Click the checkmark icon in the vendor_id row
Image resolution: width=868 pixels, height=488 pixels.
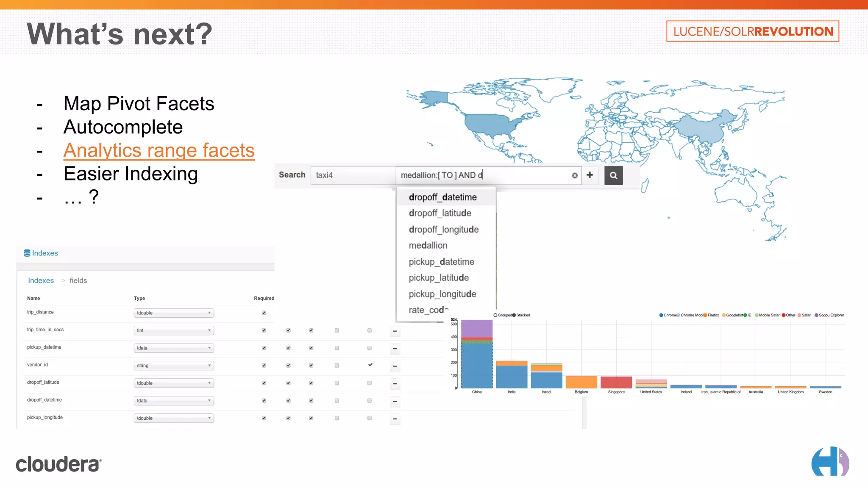pos(370,365)
